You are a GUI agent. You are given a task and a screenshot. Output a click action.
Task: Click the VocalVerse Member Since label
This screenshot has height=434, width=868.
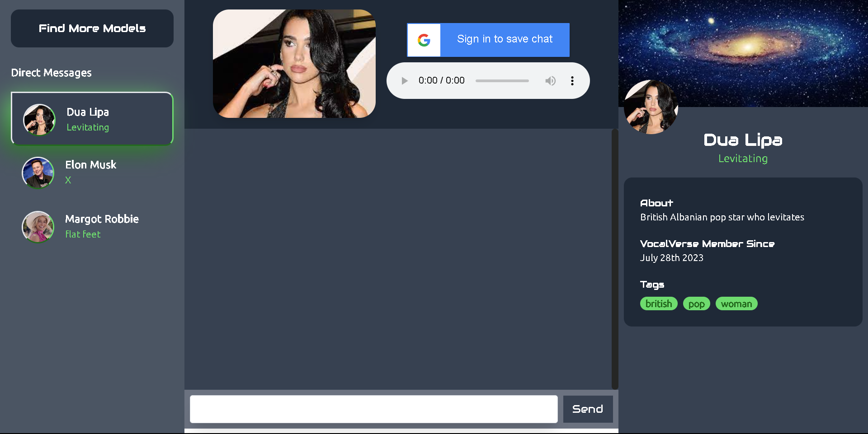[708, 244]
